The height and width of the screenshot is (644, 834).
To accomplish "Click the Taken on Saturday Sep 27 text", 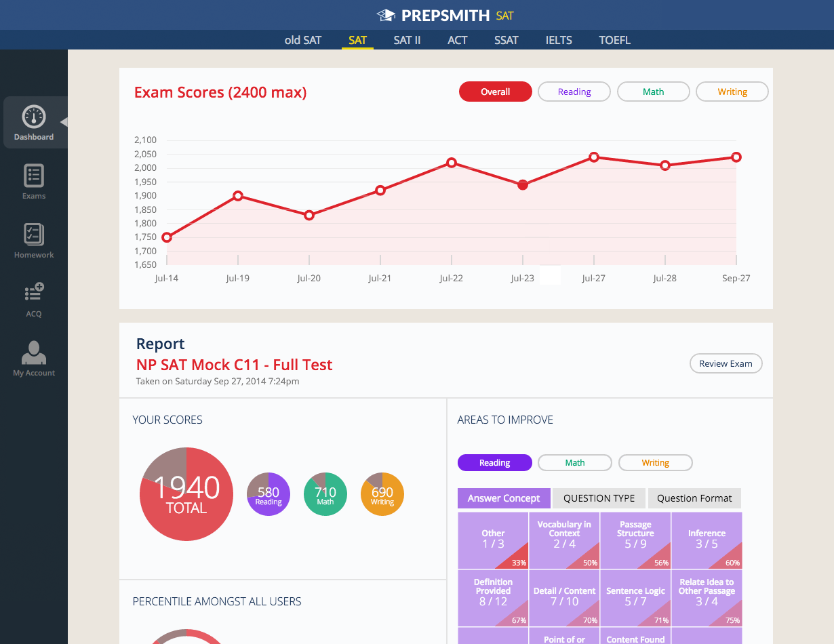I will (x=218, y=382).
